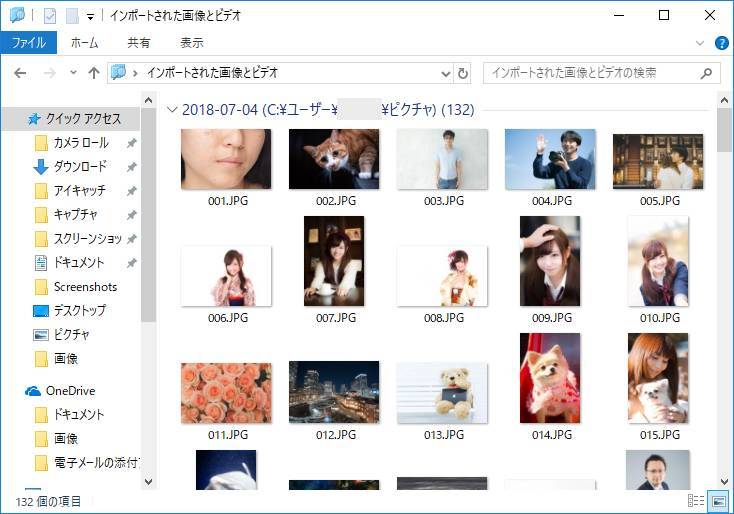734x514 pixels.
Task: Click the キャプチャ folder icon
Action: click(41, 215)
